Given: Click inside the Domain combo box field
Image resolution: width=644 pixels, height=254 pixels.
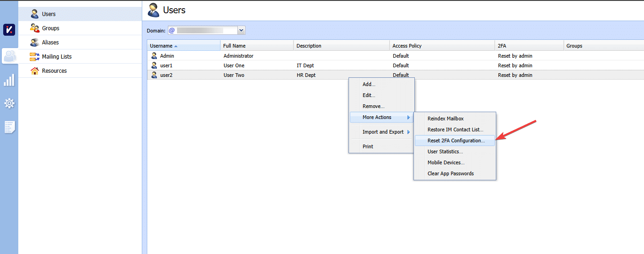Looking at the screenshot, I should tap(201, 31).
